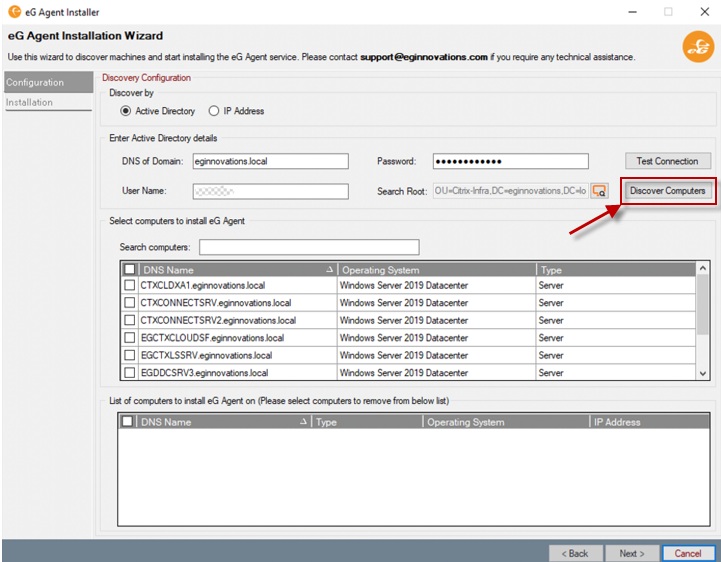The width and height of the screenshot is (721, 562).
Task: Click the computers list scrollbar thumb
Action: click(x=702, y=304)
